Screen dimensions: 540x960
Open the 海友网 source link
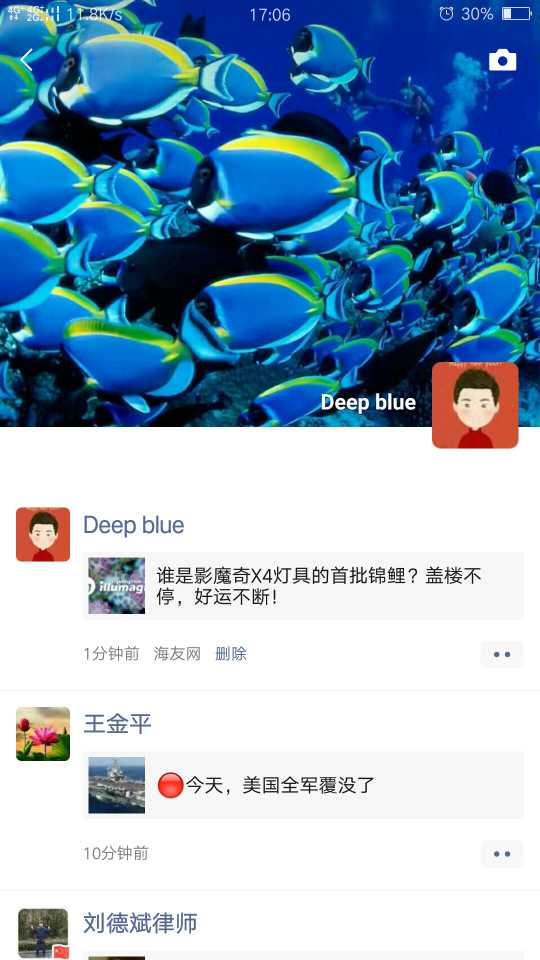tap(177, 654)
